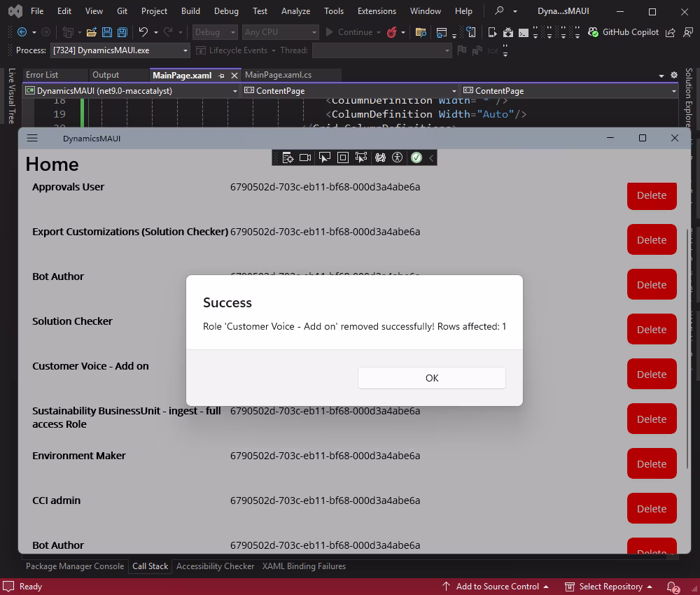Delete the Environment Maker role
This screenshot has height=595, width=700.
pos(652,464)
